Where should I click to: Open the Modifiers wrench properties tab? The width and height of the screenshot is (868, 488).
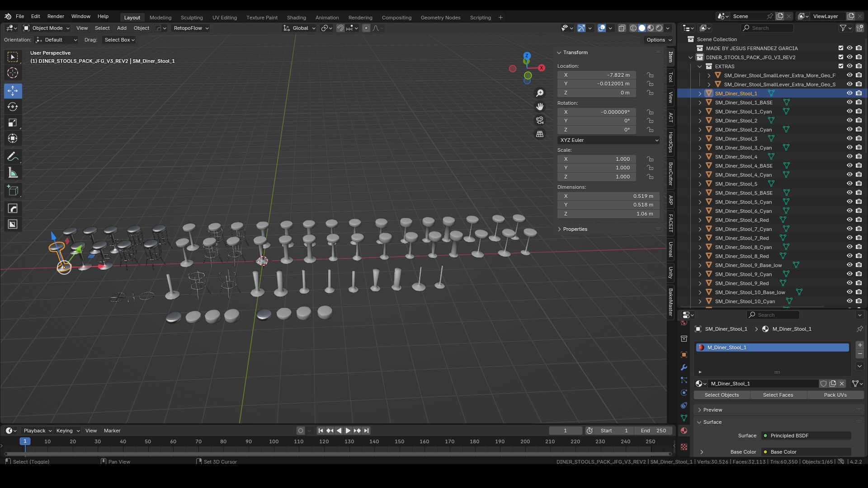[x=684, y=367]
